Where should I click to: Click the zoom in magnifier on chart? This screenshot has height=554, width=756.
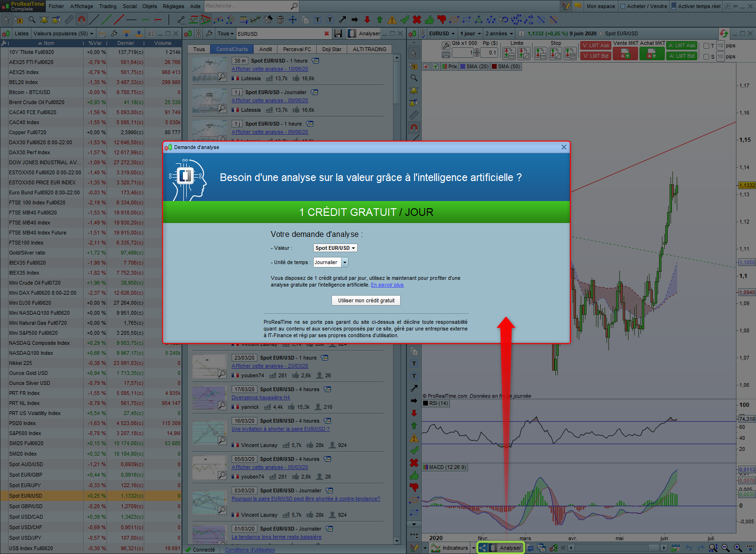[738, 548]
